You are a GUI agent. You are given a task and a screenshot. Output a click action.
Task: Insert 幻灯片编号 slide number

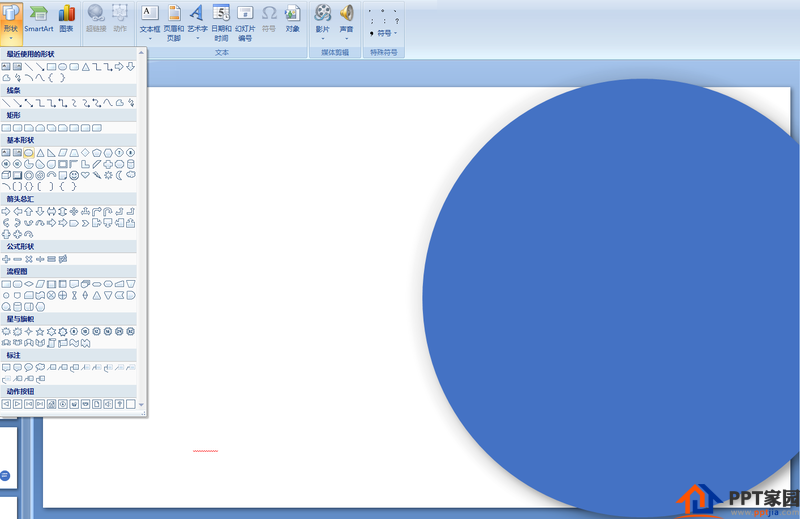click(245, 23)
